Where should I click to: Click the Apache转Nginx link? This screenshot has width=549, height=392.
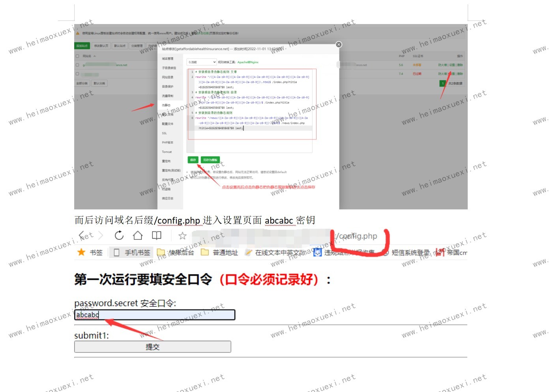(x=248, y=62)
